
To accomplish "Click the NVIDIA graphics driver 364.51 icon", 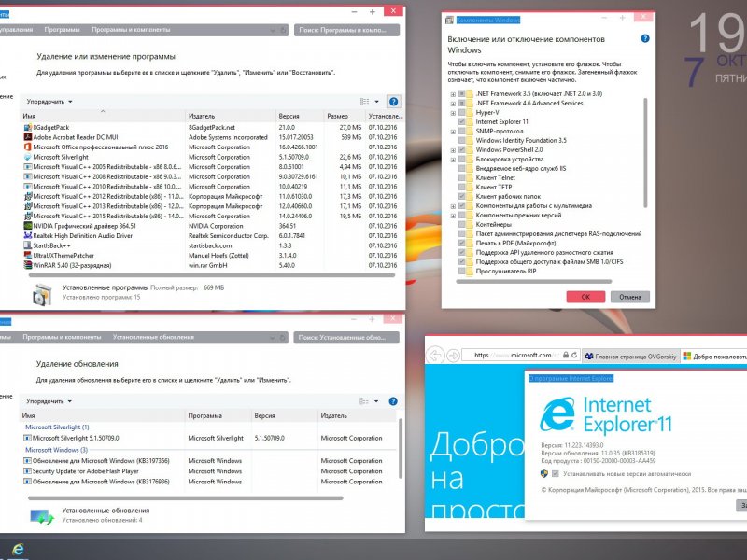I will (x=28, y=226).
